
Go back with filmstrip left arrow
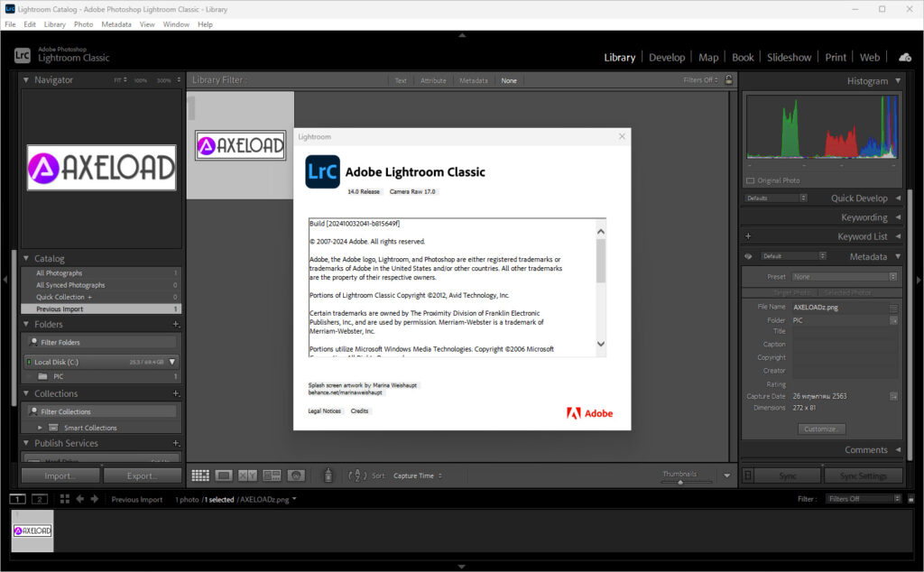(80, 499)
